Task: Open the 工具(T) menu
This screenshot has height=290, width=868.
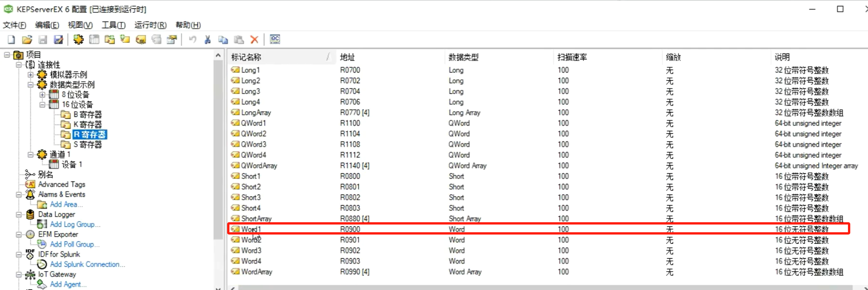Action: (x=113, y=25)
